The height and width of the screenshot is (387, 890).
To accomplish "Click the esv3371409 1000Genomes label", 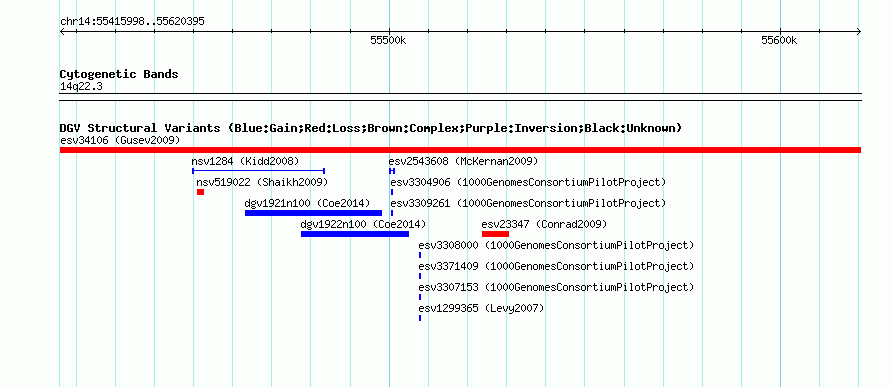I will tap(556, 266).
